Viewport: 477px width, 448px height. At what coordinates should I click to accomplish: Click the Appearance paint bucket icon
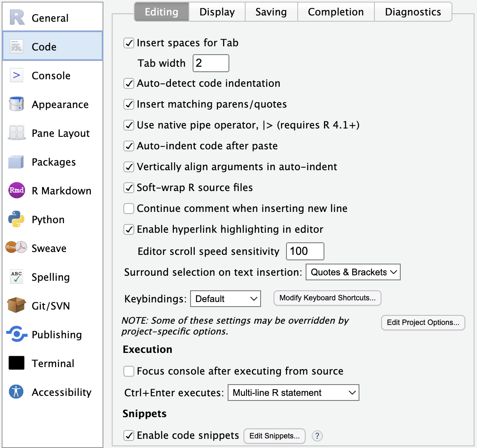coord(16,104)
